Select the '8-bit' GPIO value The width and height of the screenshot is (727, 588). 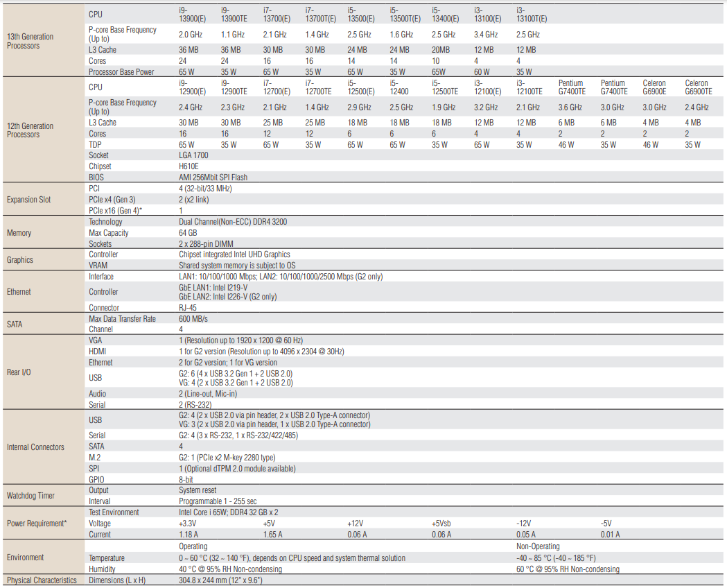coord(186,480)
